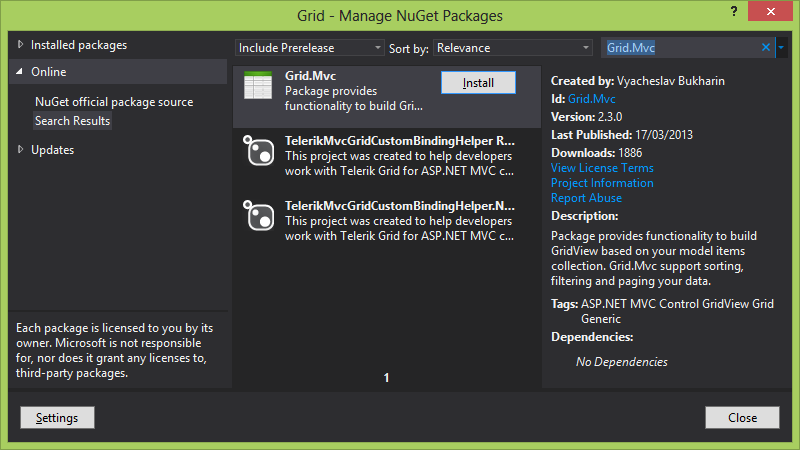Install the Grid.Mvc package
Viewport: 800px width, 450px height.
pos(478,83)
